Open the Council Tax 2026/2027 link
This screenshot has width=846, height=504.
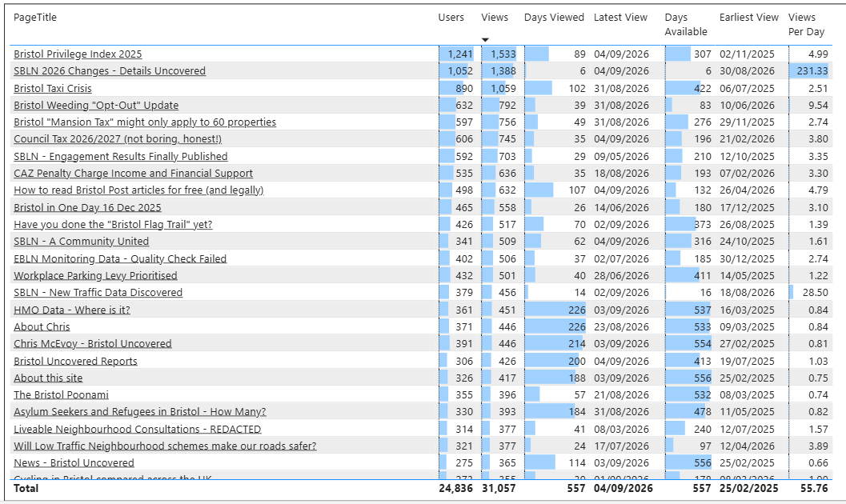point(118,138)
